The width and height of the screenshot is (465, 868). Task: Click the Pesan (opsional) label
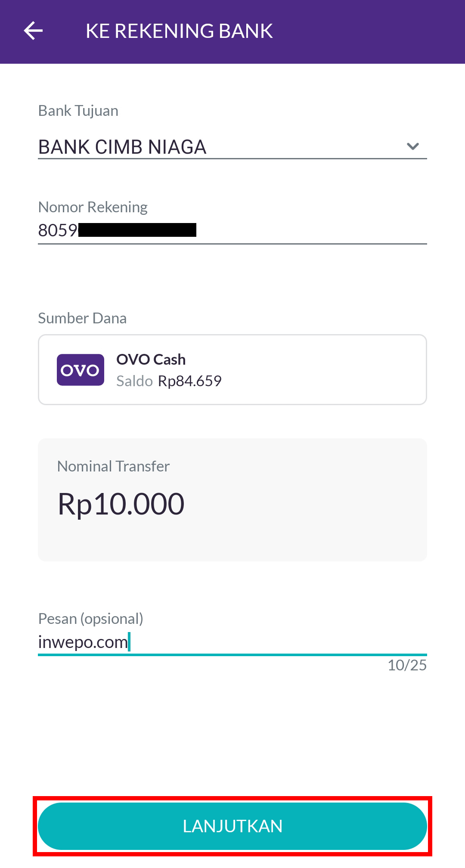91,619
